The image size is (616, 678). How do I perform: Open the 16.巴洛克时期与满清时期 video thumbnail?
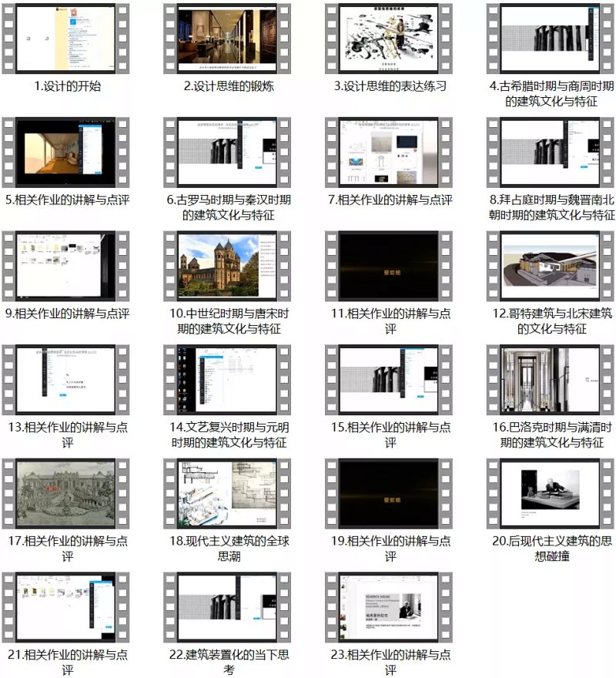tap(551, 378)
